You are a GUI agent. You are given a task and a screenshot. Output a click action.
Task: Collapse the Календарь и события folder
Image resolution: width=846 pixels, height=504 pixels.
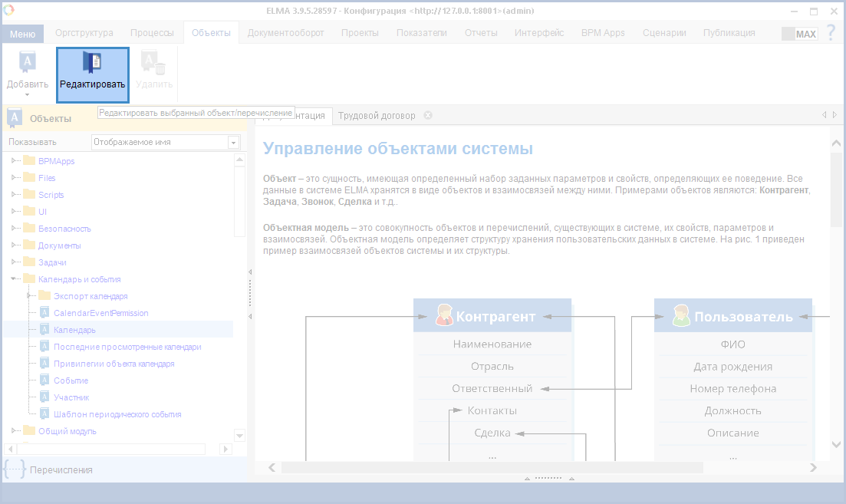(x=14, y=279)
